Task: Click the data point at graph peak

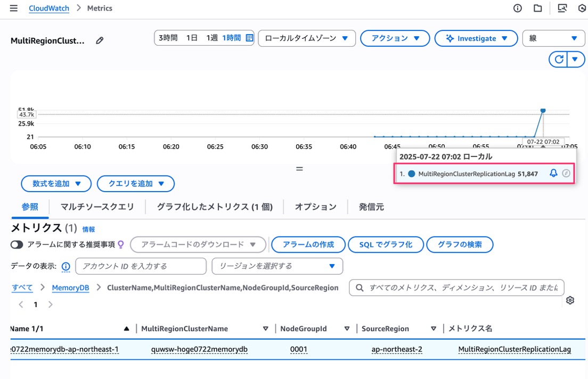Action: pyautogui.click(x=543, y=111)
